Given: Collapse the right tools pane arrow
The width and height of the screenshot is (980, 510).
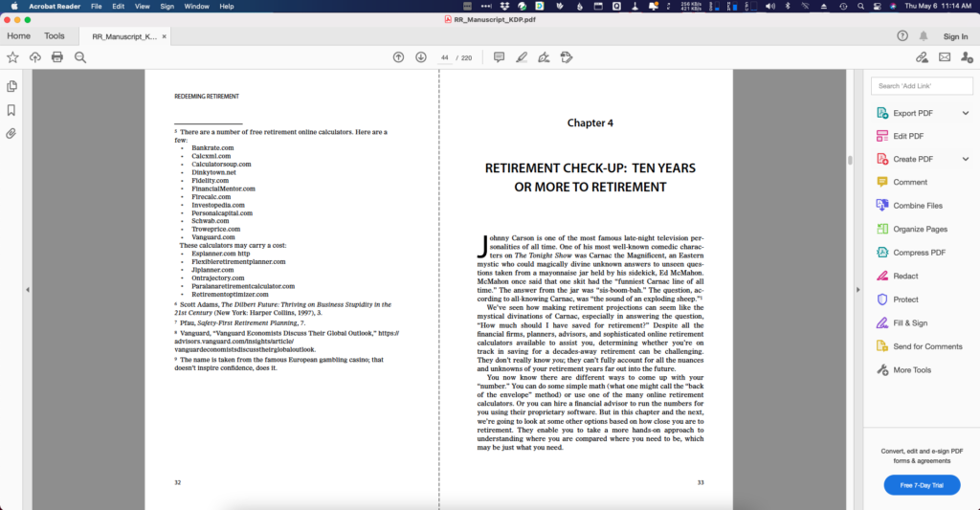Looking at the screenshot, I should [857, 290].
